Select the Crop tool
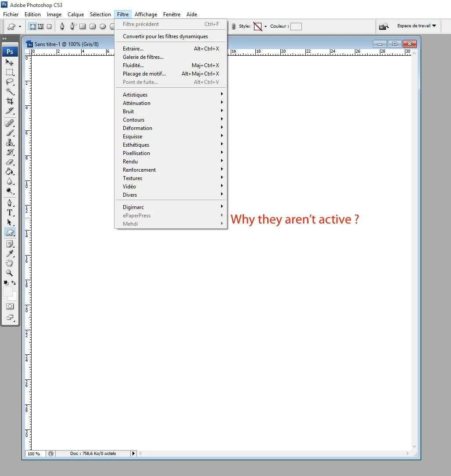 (x=10, y=101)
